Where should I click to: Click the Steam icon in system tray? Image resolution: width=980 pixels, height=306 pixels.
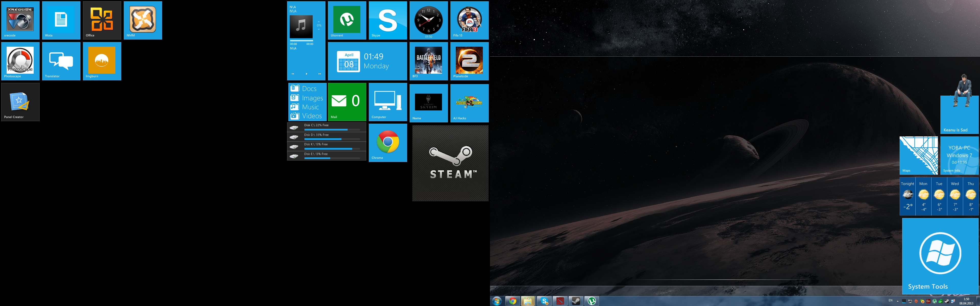[x=947, y=301]
